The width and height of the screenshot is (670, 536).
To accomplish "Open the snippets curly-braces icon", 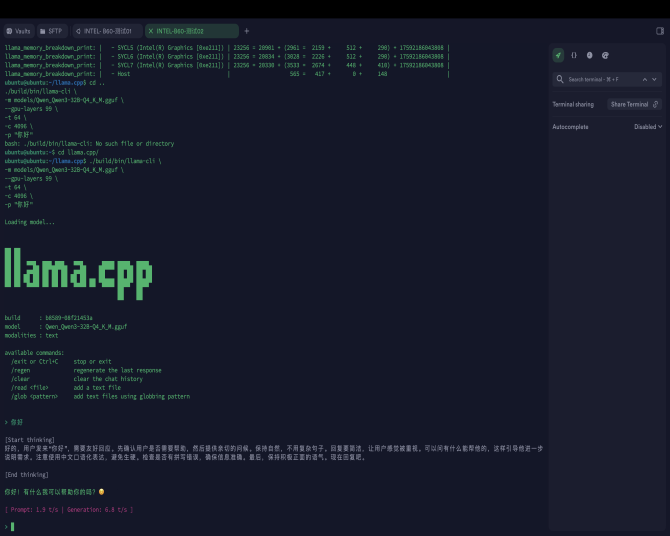I will click(574, 55).
